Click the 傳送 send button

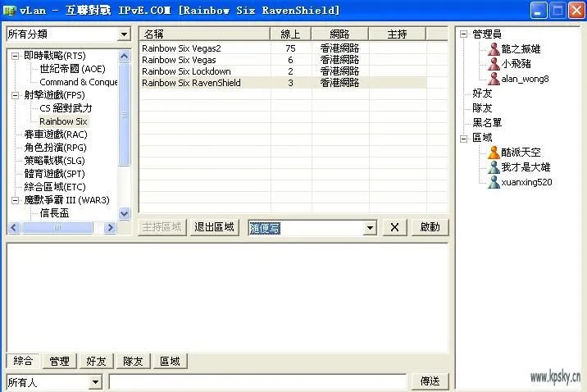430,381
